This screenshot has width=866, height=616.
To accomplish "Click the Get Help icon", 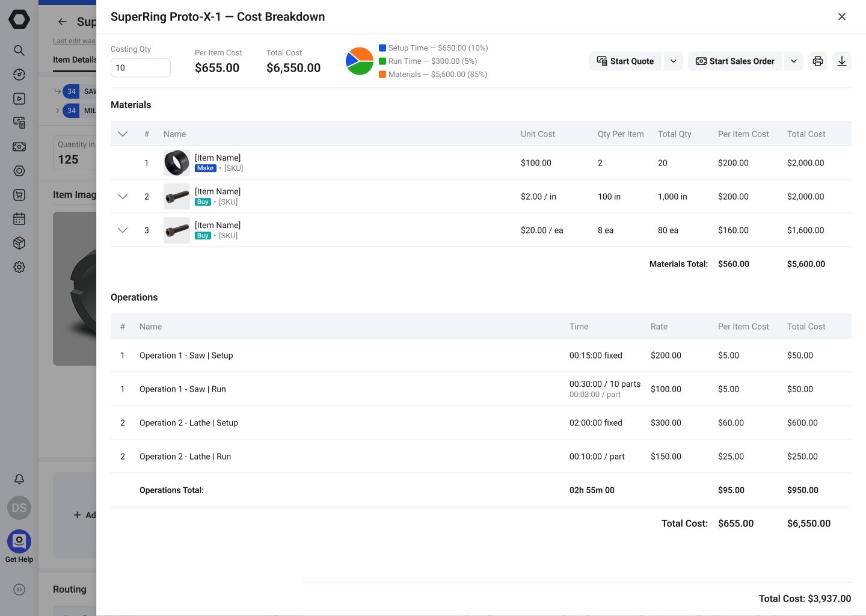I will [19, 541].
